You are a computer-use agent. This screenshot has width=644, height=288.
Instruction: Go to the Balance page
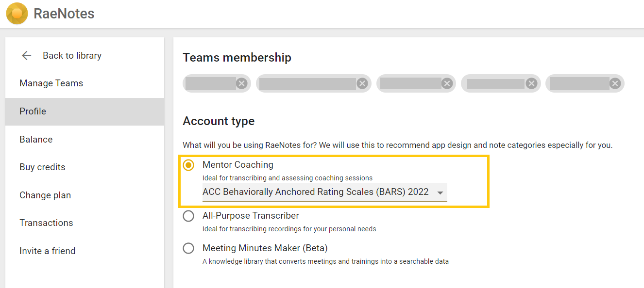click(85, 140)
